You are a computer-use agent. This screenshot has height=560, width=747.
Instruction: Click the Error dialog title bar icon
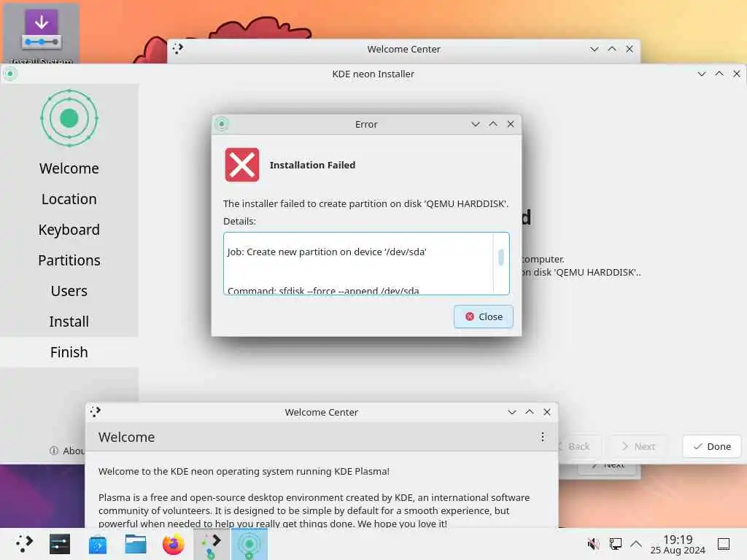point(222,124)
